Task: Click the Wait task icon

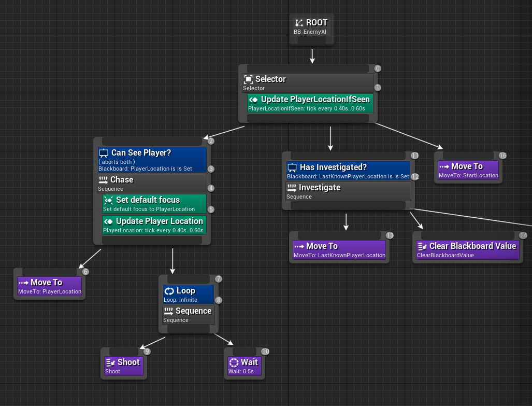Action: pos(234,362)
